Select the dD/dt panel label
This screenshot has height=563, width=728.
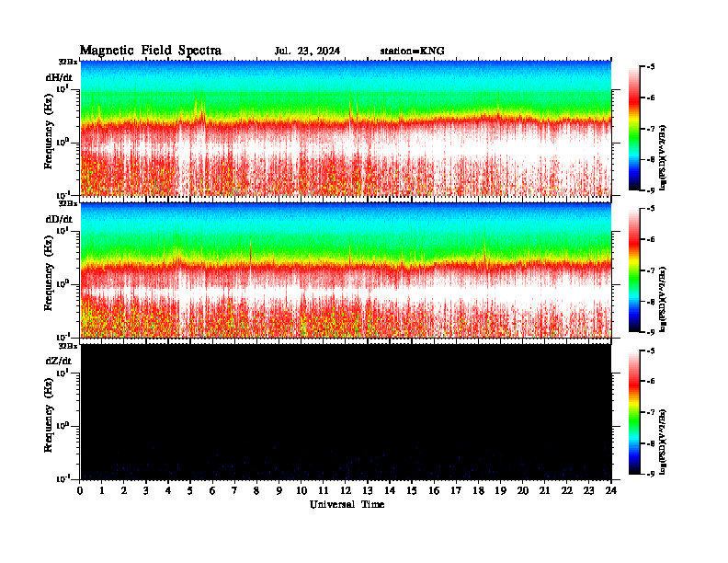click(59, 219)
